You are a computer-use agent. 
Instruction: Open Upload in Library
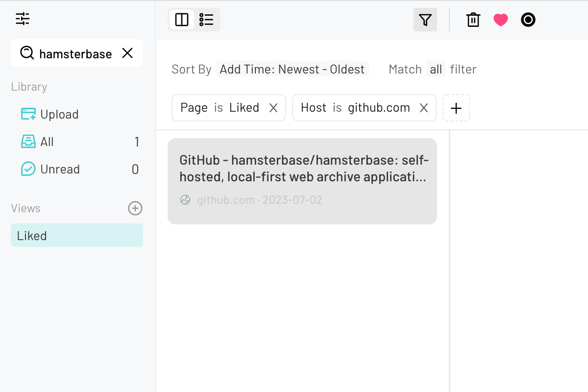coord(59,114)
